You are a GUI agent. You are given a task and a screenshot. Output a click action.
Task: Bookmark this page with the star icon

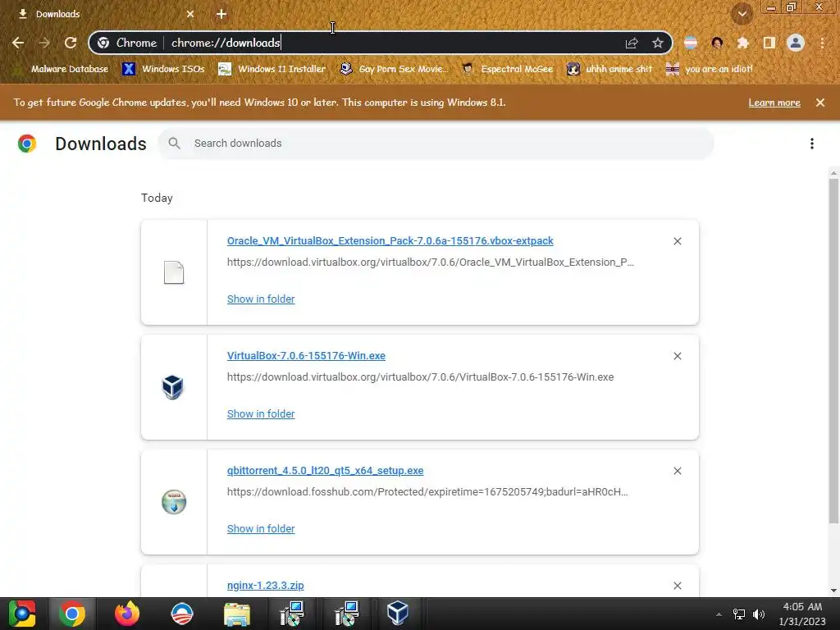point(658,43)
